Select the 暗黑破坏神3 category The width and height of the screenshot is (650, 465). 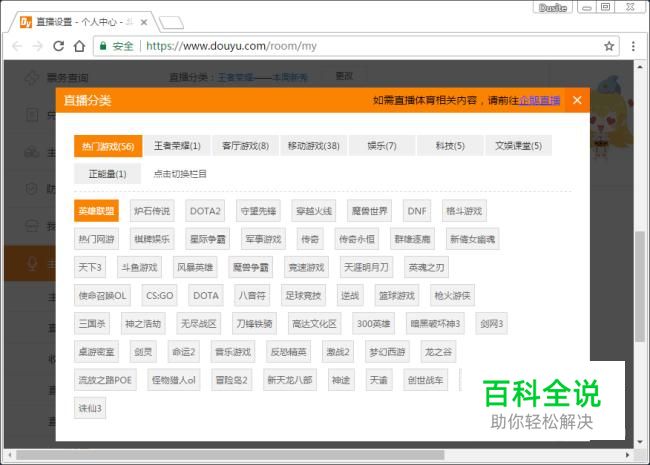435,324
